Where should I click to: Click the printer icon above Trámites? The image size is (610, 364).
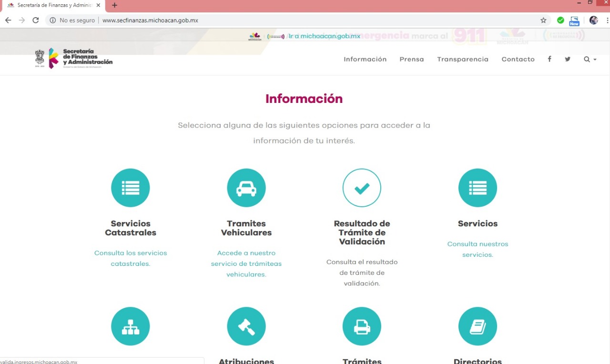click(362, 326)
